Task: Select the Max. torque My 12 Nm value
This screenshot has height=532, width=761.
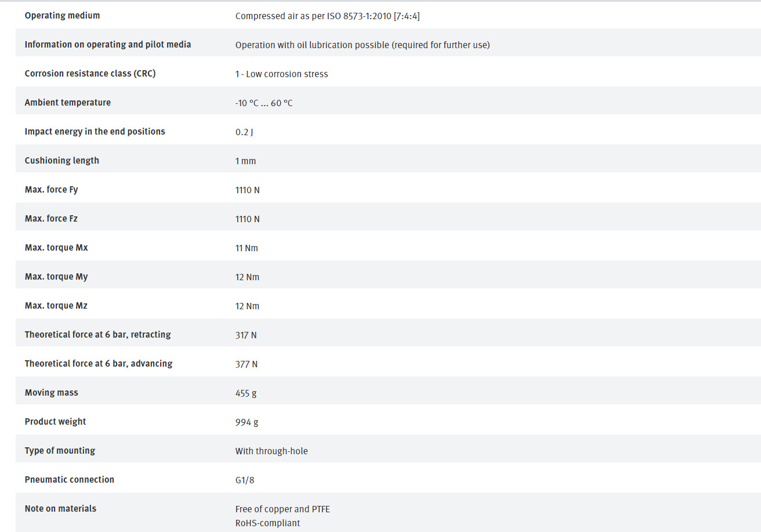Action: coord(247,277)
